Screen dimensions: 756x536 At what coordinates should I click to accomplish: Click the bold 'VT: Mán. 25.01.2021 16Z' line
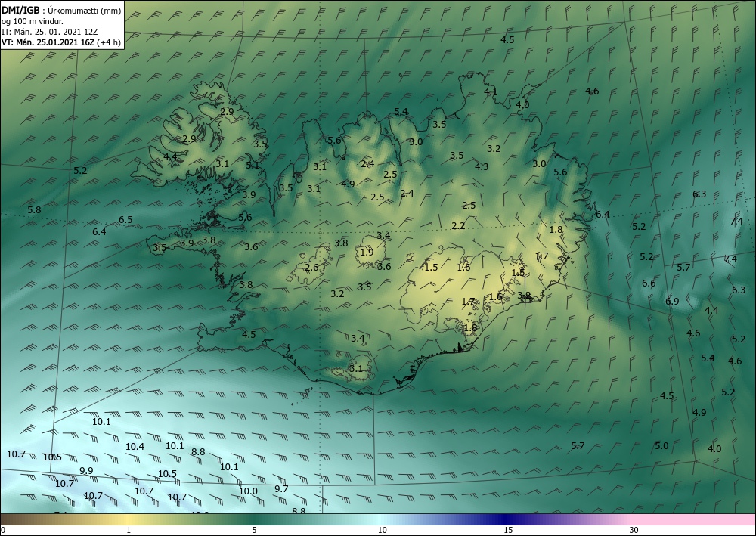(x=48, y=42)
